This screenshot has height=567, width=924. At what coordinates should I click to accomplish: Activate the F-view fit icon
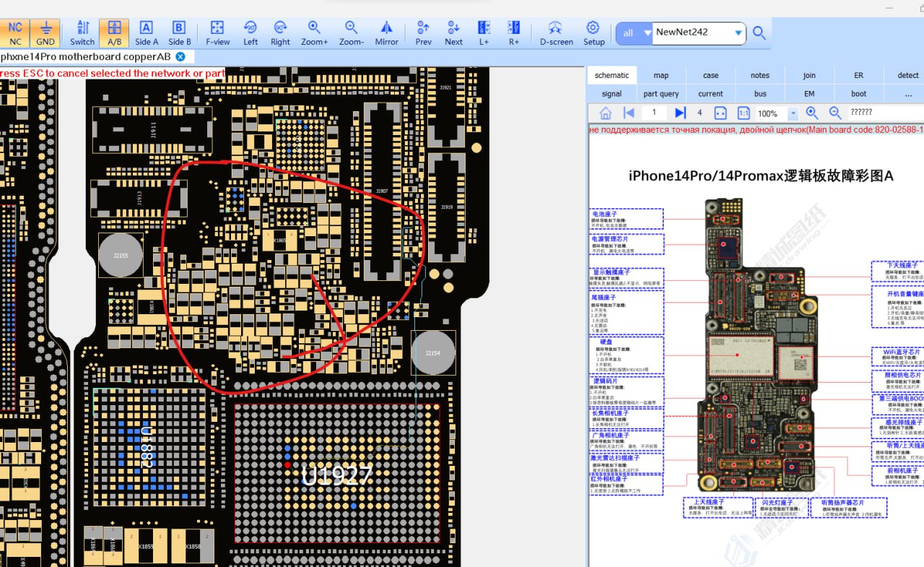pyautogui.click(x=217, y=33)
